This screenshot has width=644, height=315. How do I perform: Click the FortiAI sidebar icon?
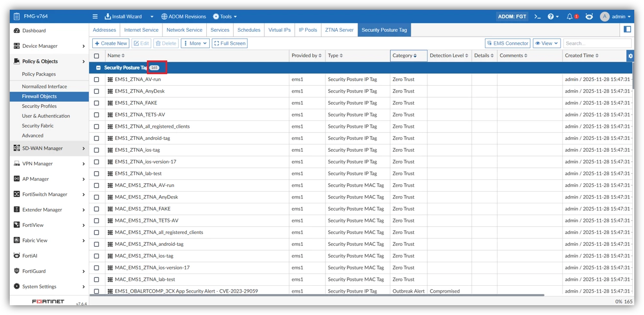coord(17,256)
